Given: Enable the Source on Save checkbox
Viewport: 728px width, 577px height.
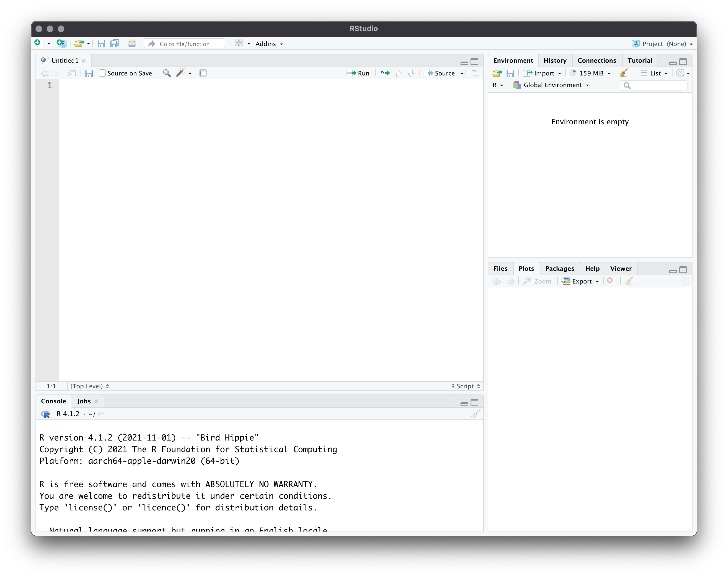Looking at the screenshot, I should coord(102,73).
